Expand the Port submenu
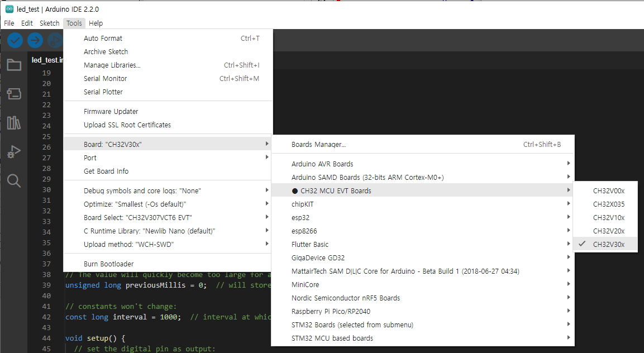The image size is (644, 353). coord(168,158)
